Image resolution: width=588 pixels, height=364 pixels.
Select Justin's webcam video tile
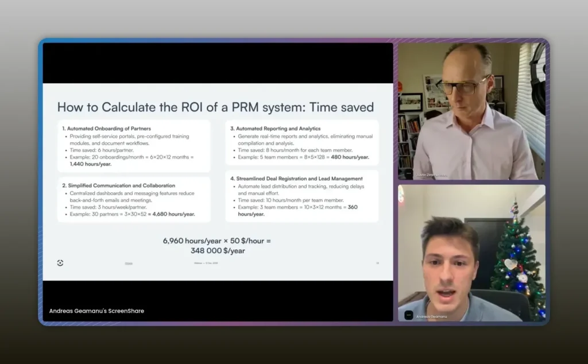(x=471, y=111)
